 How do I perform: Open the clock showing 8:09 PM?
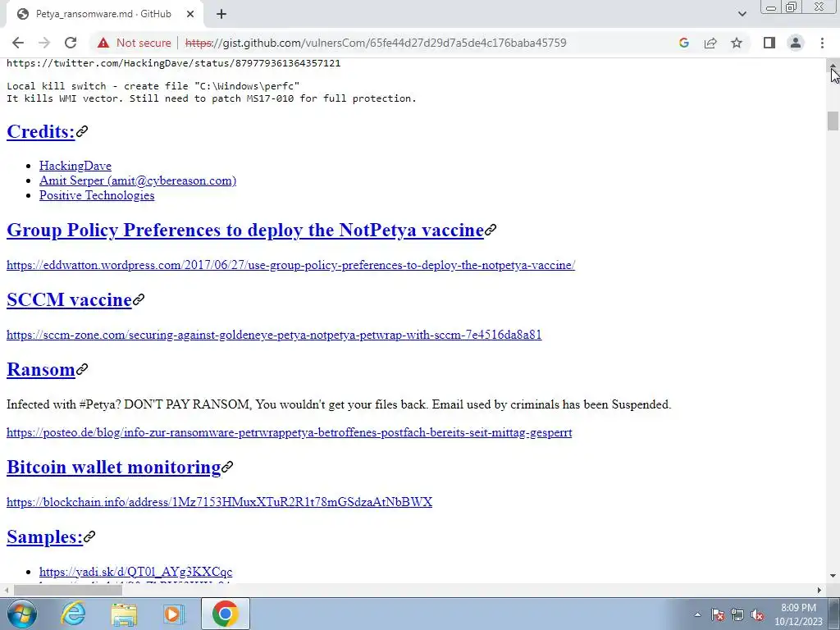[x=798, y=614]
